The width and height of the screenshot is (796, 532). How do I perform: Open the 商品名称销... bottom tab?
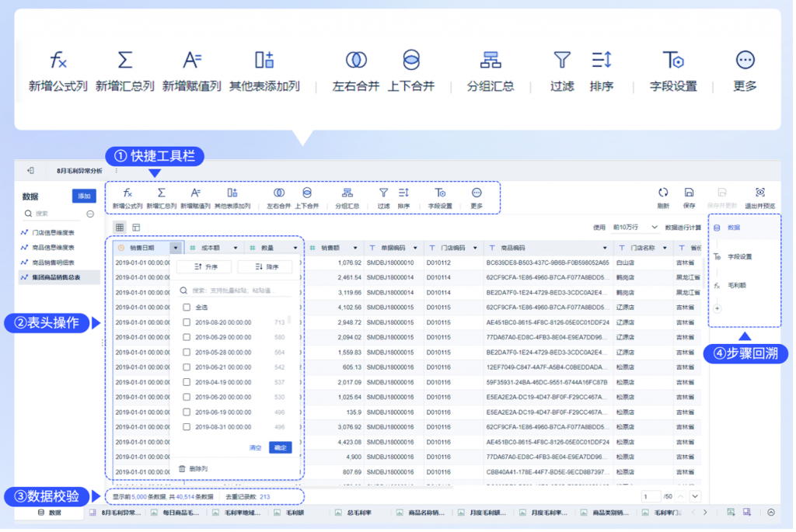[x=421, y=513]
